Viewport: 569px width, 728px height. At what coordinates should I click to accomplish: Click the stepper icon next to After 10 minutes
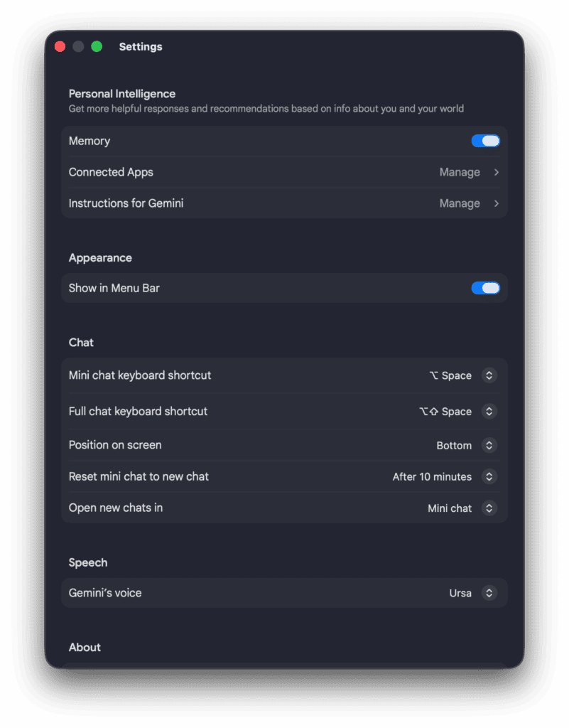coord(489,476)
